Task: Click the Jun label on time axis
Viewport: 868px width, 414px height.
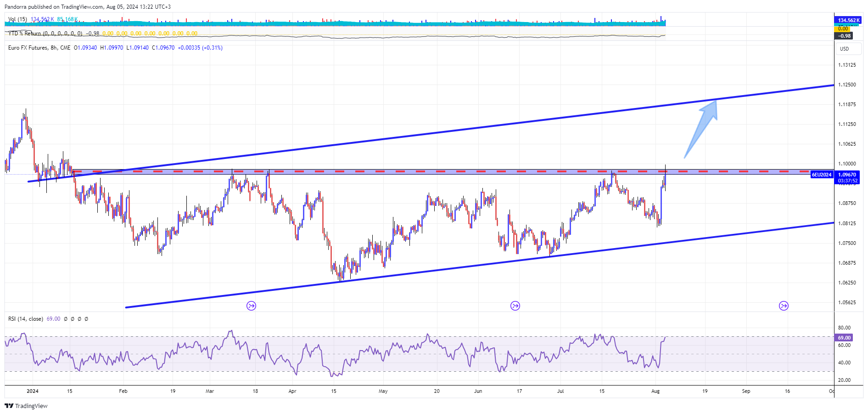Action: [x=478, y=391]
